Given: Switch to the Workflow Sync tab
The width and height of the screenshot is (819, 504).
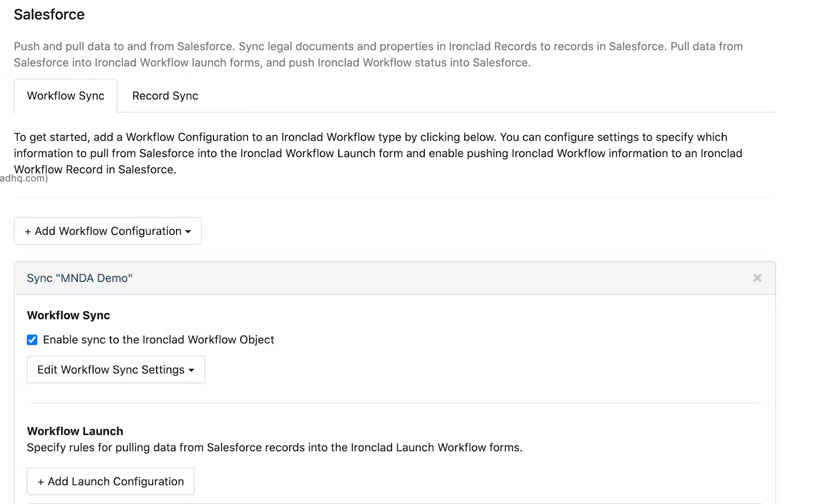Looking at the screenshot, I should pyautogui.click(x=66, y=96).
